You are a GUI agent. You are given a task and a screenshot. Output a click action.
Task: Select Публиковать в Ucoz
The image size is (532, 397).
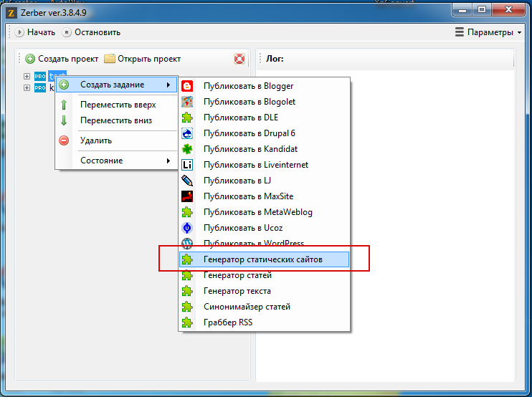click(x=265, y=228)
